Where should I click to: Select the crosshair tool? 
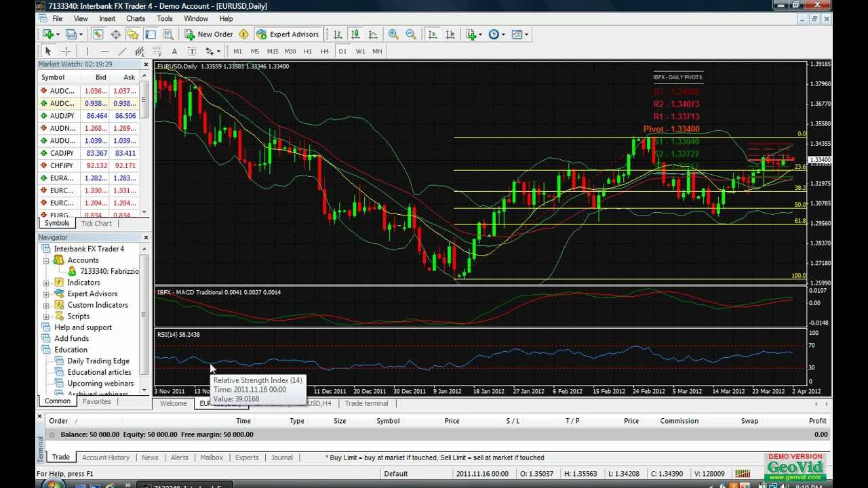click(66, 51)
